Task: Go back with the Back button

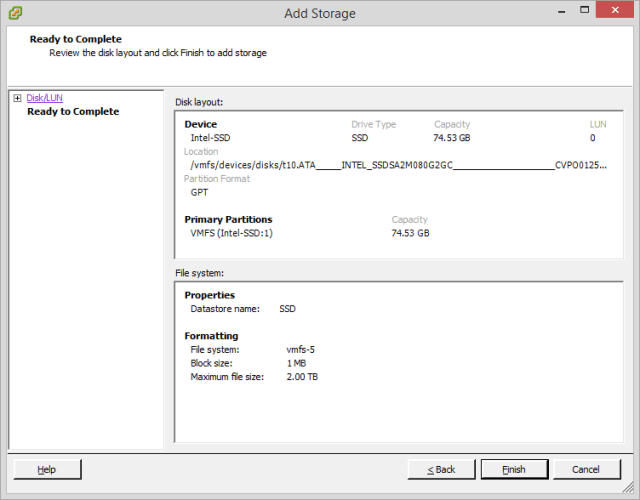Action: tap(441, 469)
